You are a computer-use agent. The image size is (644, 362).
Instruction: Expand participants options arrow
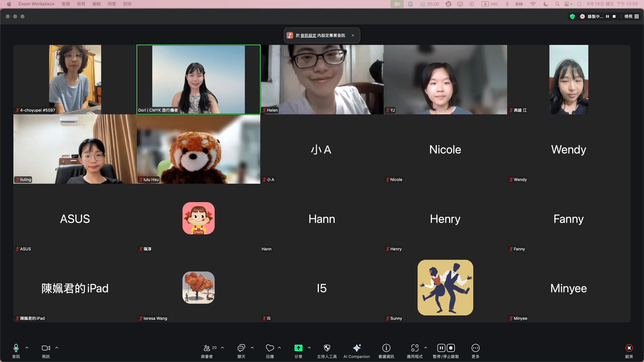[222, 348]
